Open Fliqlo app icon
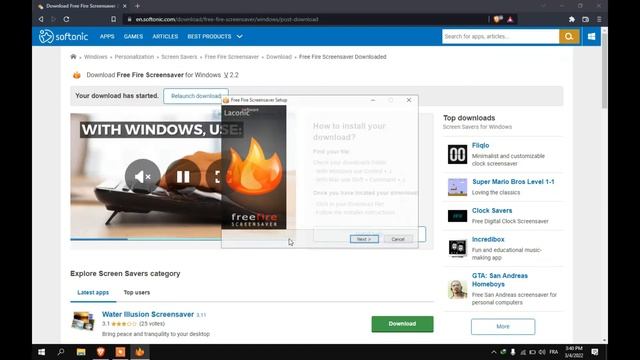 click(457, 154)
